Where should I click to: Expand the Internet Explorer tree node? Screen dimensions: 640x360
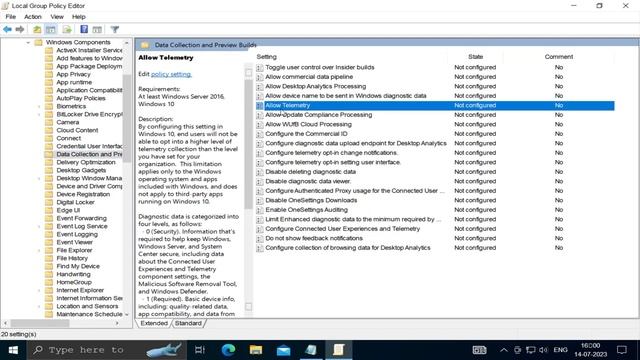click(39, 290)
